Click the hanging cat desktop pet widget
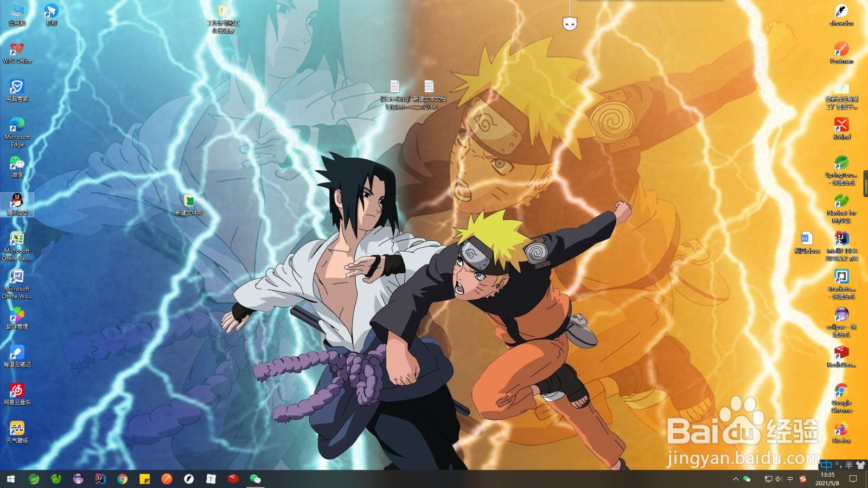868x488 pixels. (570, 23)
